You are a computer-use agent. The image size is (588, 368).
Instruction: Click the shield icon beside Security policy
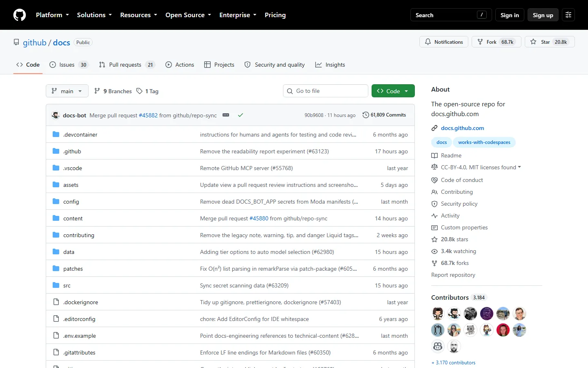tap(434, 204)
